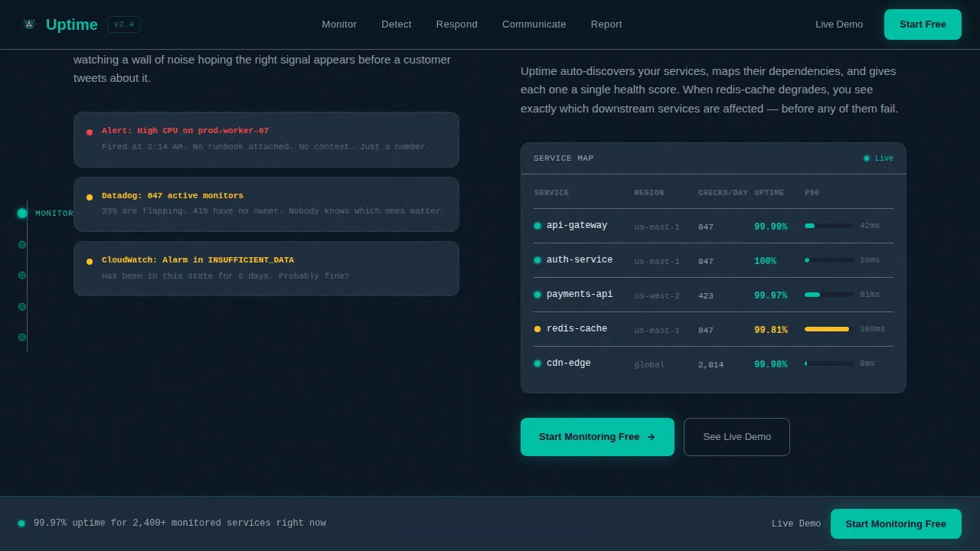Click the Start Free button

pyautogui.click(x=923, y=24)
